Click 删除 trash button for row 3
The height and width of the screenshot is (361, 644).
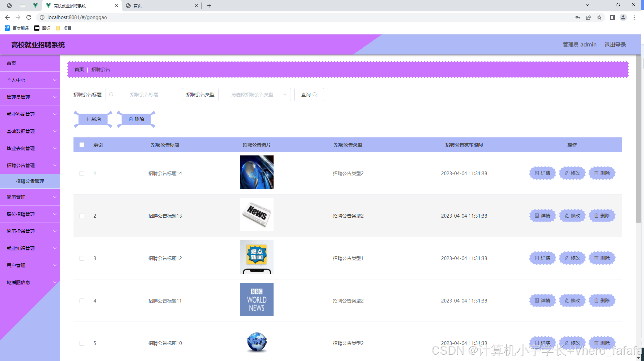click(x=602, y=258)
